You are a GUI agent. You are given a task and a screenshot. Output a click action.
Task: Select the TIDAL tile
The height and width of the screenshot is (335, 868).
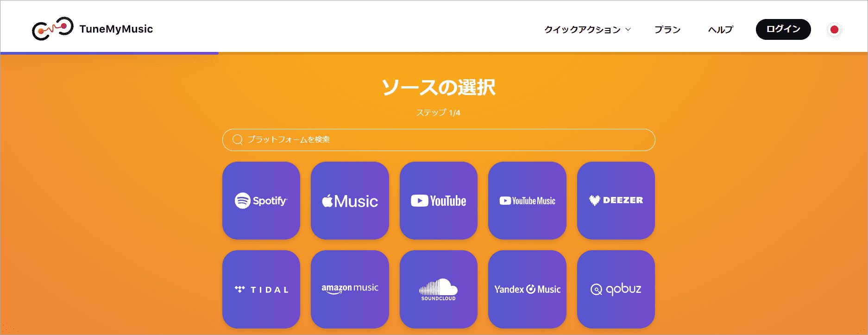click(261, 289)
